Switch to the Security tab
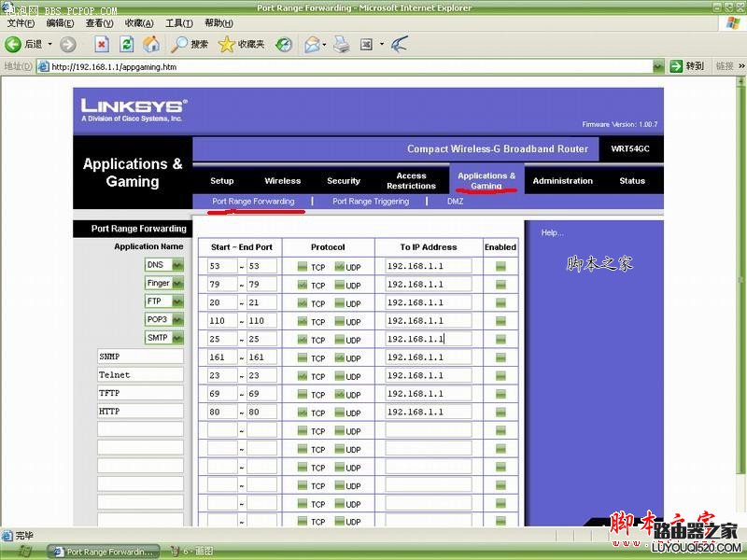Screen dimensions: 747x560 344,181
